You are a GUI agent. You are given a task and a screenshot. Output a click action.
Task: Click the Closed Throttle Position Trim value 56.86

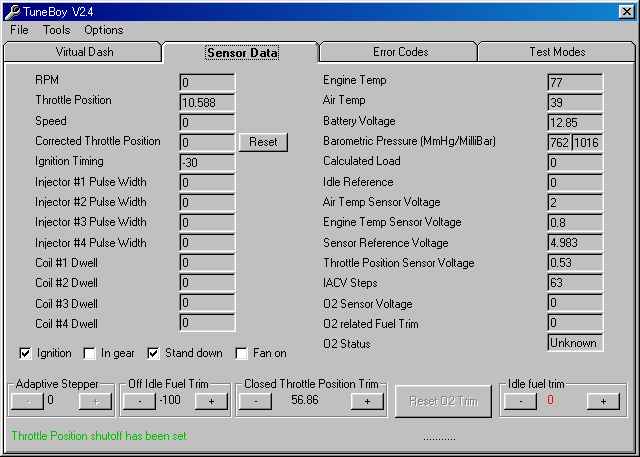tap(304, 400)
